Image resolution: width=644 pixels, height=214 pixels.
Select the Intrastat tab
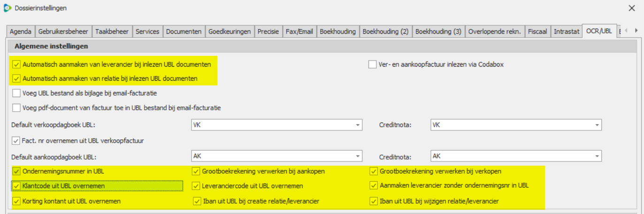(567, 31)
